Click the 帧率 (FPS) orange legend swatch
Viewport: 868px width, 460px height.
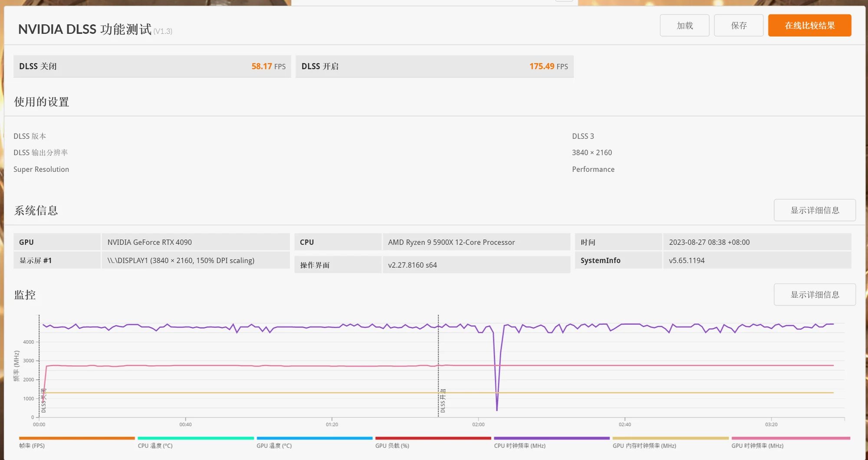77,438
